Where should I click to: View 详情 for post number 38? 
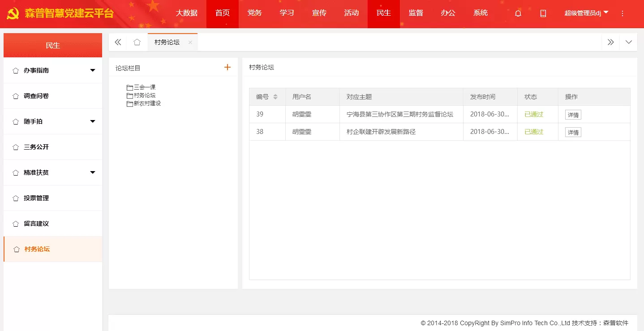[x=573, y=132]
